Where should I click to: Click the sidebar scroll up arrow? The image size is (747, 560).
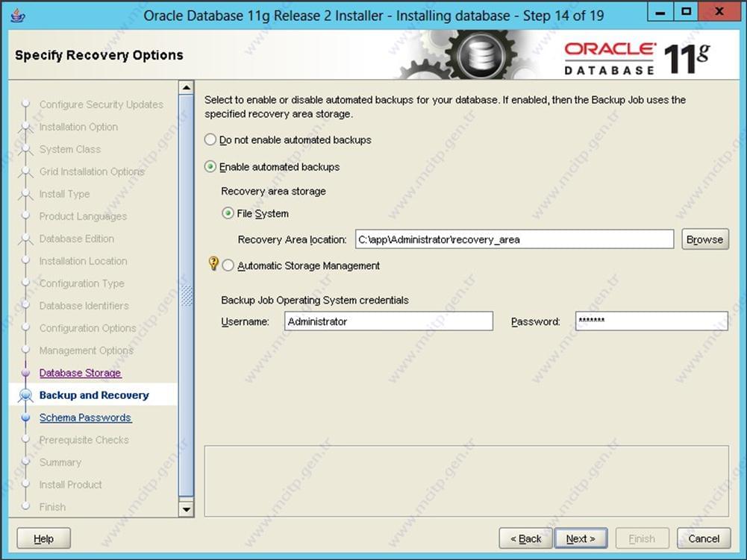tap(187, 87)
